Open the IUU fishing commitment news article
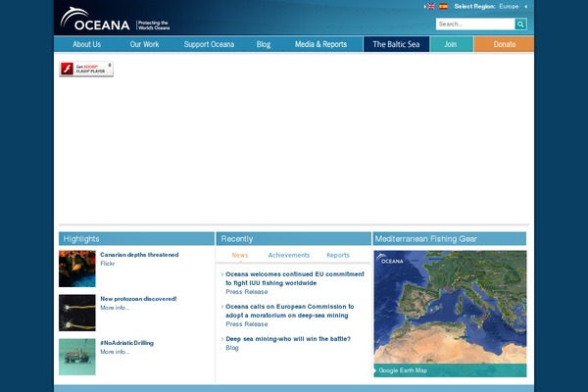The image size is (588, 392). 295,278
